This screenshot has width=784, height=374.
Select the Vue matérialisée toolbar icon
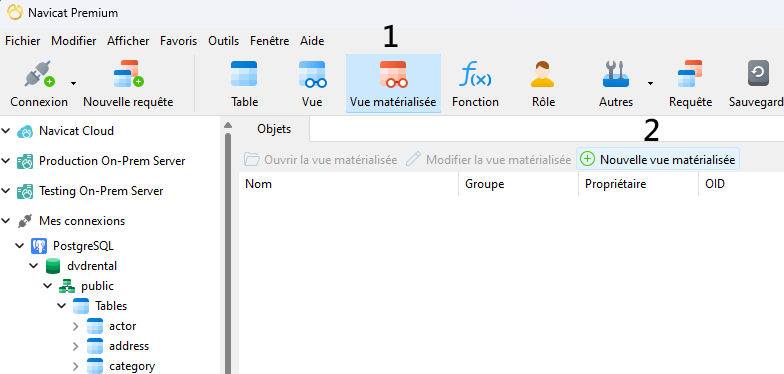[x=393, y=74]
